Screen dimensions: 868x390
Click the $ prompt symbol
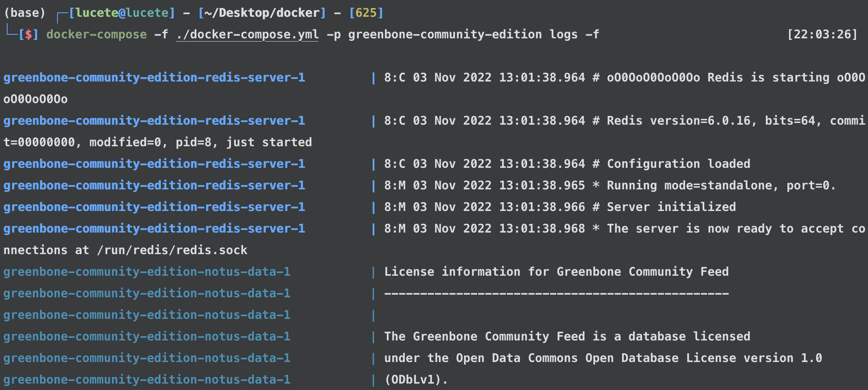coord(28,34)
